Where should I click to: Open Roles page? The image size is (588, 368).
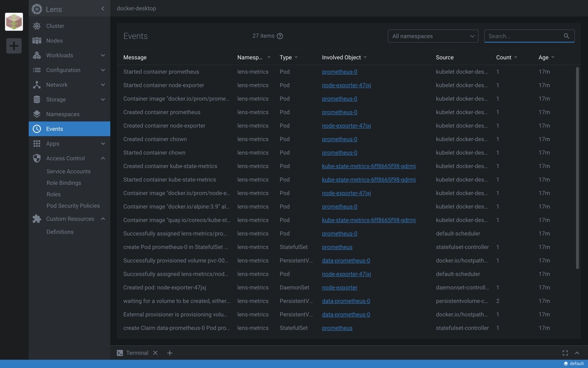53,194
